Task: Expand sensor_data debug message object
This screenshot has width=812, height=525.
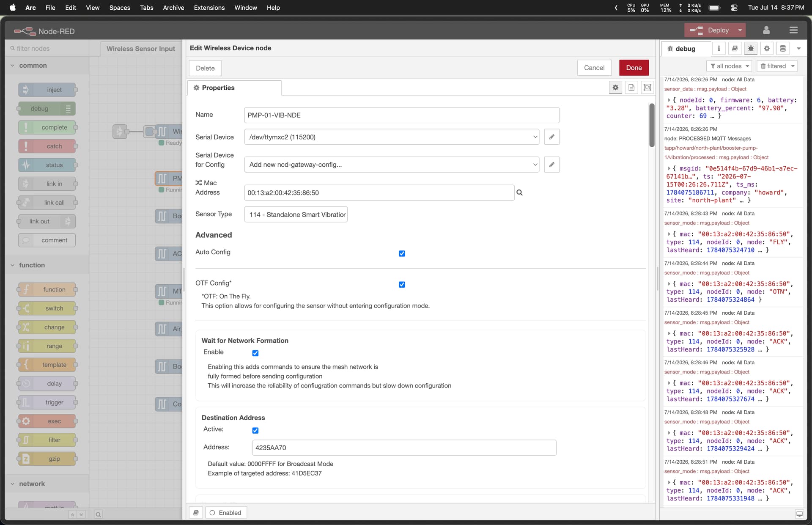Action: (x=669, y=100)
